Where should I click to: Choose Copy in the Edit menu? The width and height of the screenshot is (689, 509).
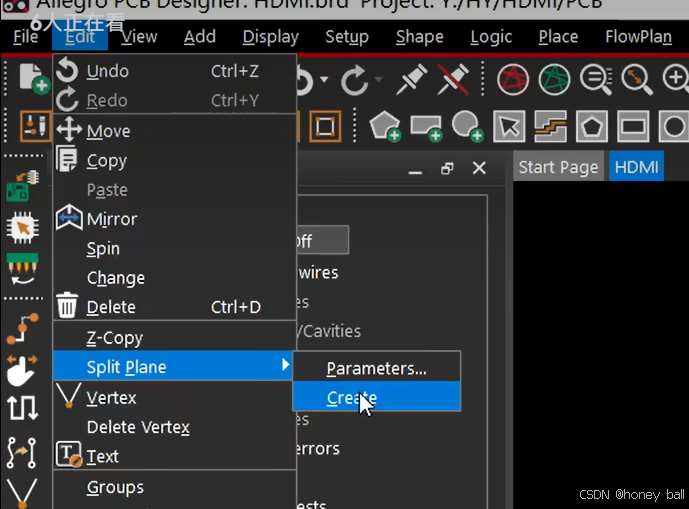click(x=175, y=160)
